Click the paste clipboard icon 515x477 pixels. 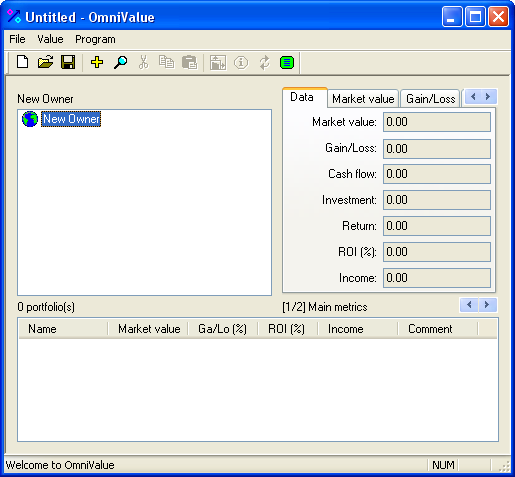190,62
